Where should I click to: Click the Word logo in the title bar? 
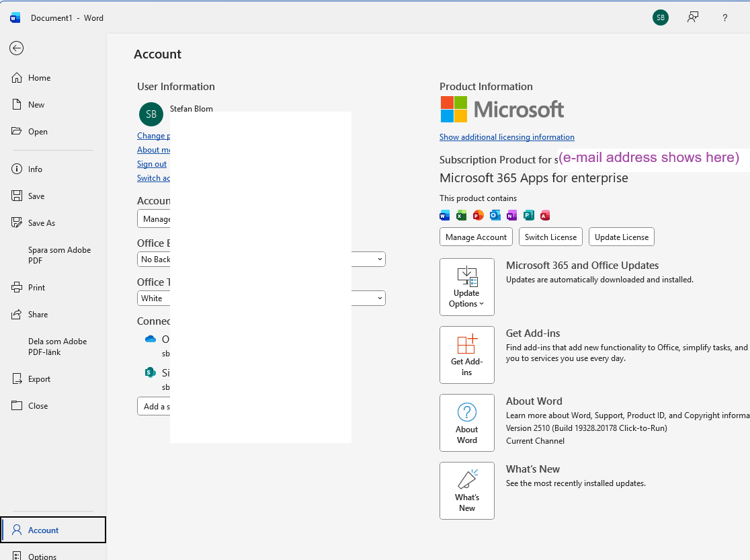coord(15,17)
